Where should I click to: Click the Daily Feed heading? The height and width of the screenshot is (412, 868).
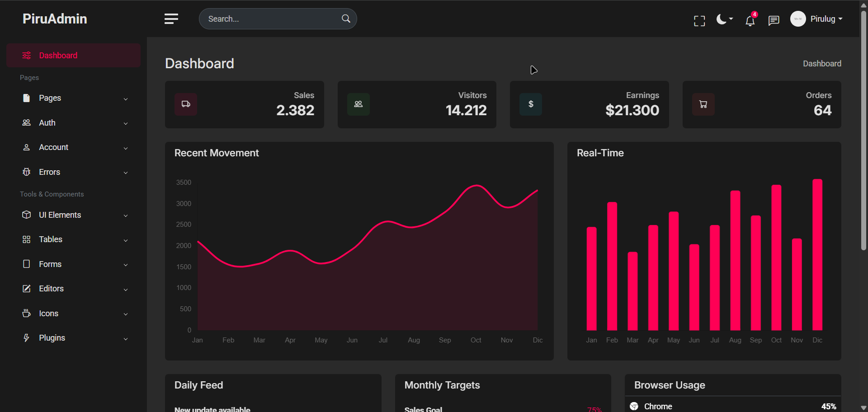click(199, 385)
